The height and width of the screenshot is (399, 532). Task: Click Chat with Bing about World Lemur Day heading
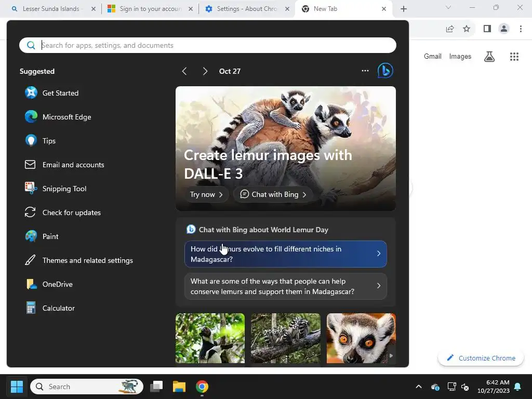(x=263, y=230)
